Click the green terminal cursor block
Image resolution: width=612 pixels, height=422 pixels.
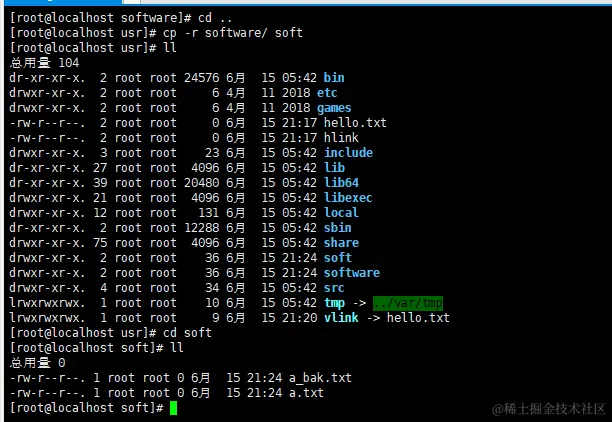tap(174, 408)
